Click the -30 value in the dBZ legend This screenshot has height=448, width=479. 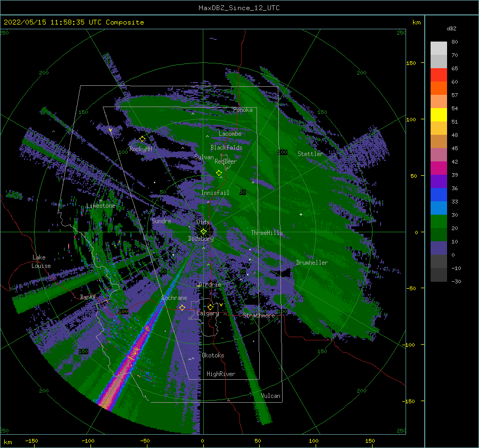click(x=456, y=281)
